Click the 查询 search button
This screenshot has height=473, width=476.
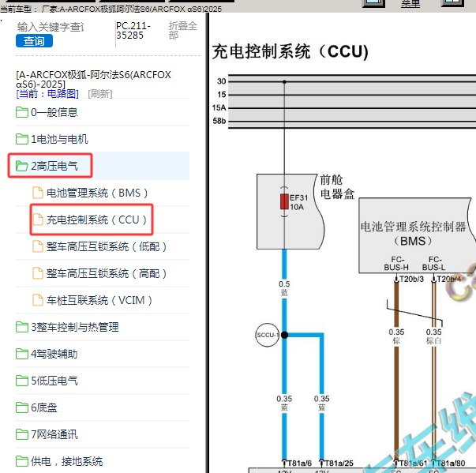(x=34, y=41)
